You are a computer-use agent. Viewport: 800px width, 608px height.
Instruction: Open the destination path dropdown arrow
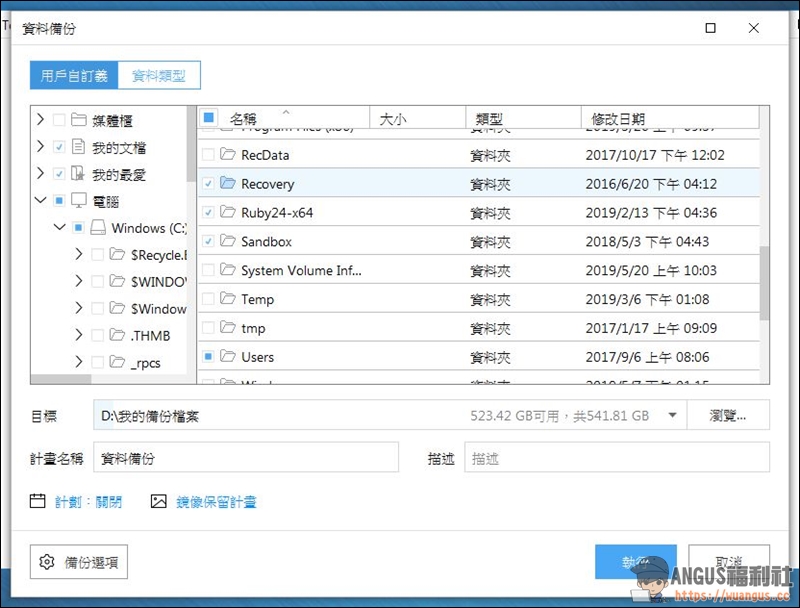672,416
